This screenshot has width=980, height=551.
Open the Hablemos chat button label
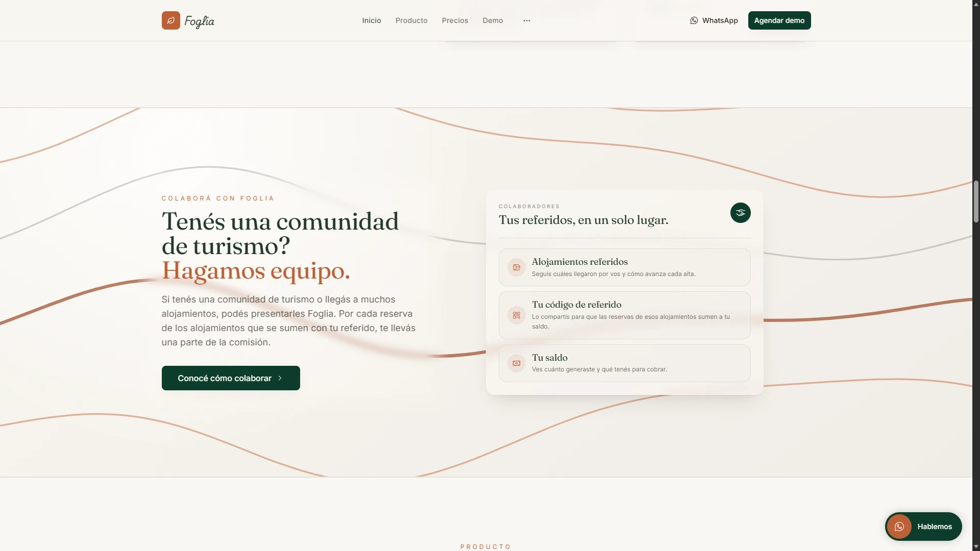(x=935, y=527)
